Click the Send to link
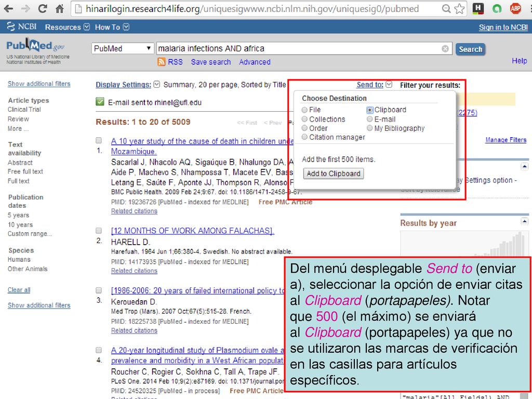Screen dimensions: 532x399 pos(370,85)
